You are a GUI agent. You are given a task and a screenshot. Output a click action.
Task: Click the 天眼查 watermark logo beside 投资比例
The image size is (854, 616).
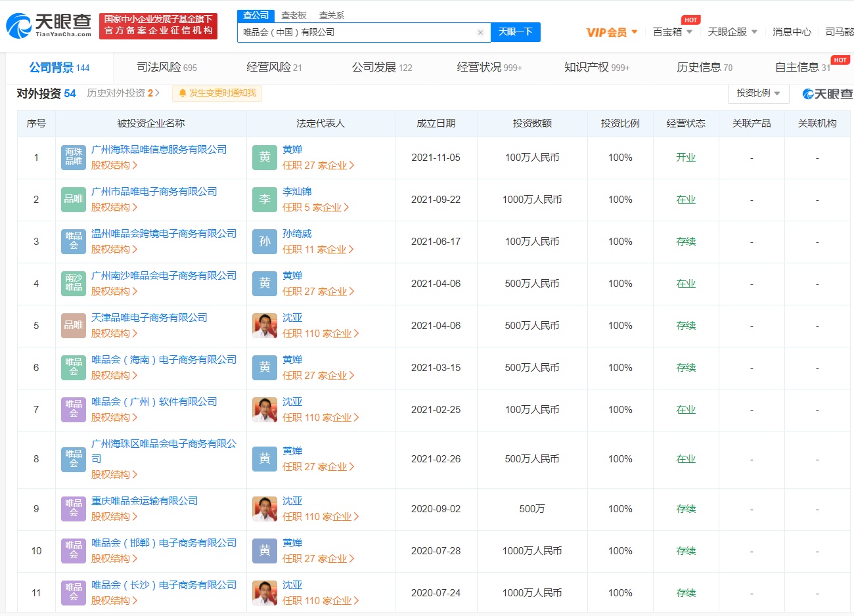pyautogui.click(x=828, y=94)
